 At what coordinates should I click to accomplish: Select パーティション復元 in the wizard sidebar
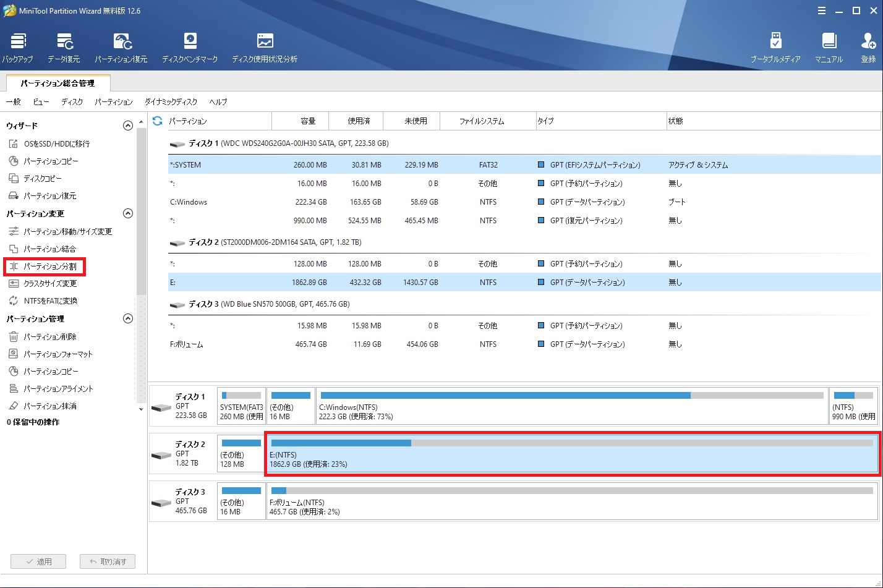point(43,195)
